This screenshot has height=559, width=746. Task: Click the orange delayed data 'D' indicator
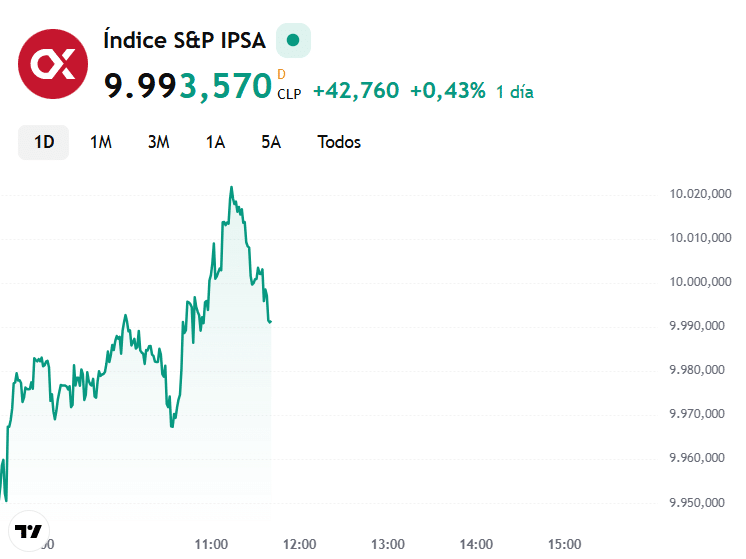(x=282, y=74)
